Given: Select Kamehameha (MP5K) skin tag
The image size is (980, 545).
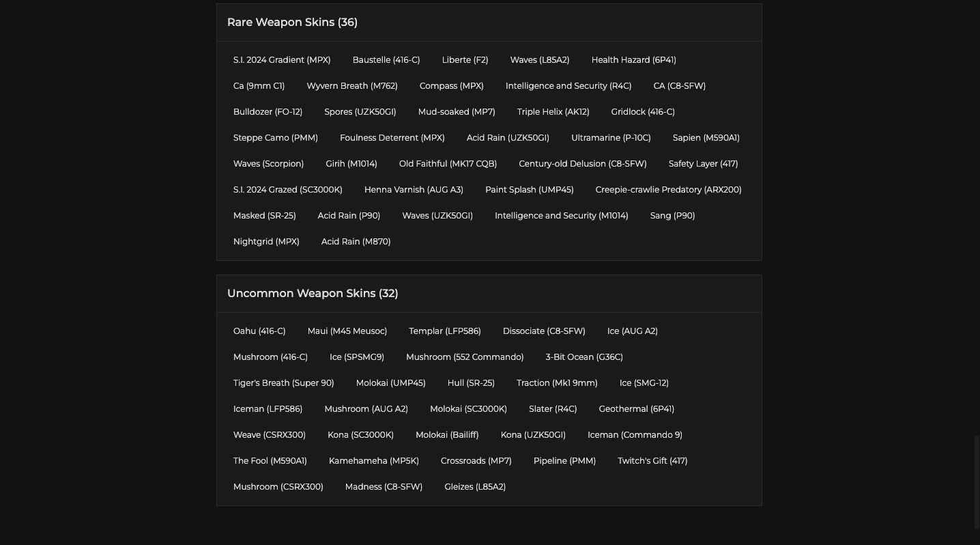Looking at the screenshot, I should tap(374, 461).
